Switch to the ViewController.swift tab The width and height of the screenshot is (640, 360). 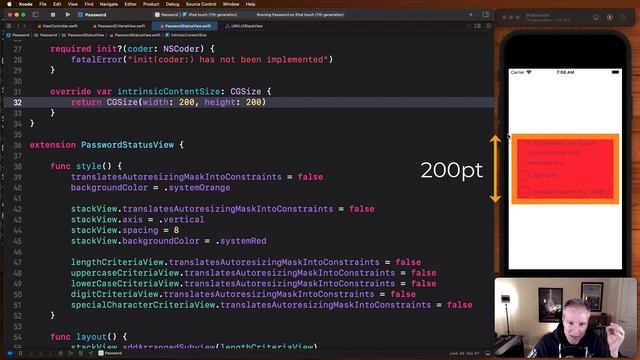57,26
